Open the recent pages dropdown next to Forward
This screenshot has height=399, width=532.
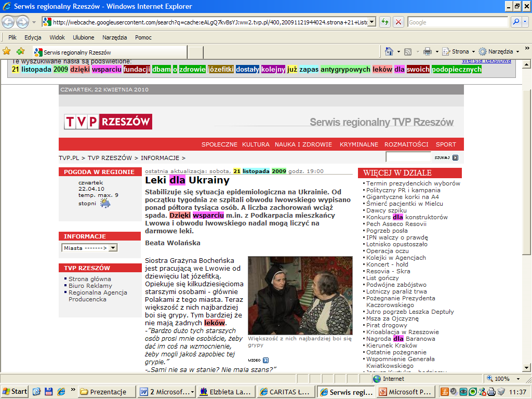pyautogui.click(x=34, y=22)
